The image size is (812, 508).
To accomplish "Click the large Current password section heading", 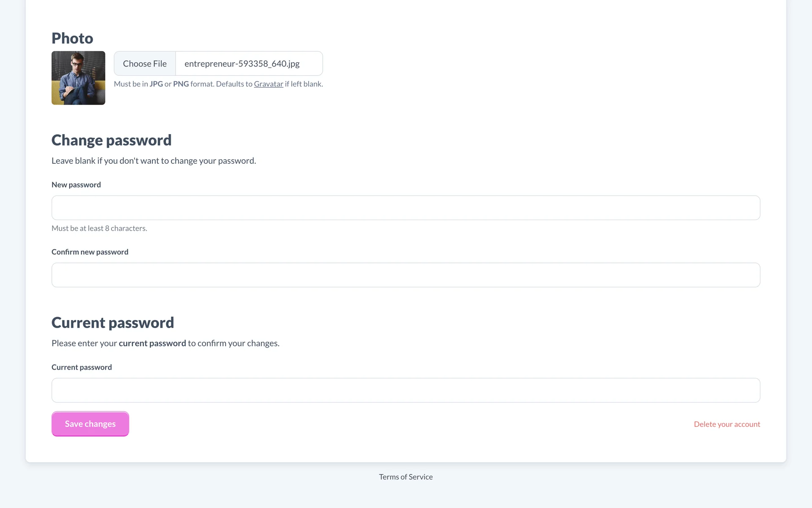I will 112,323.
